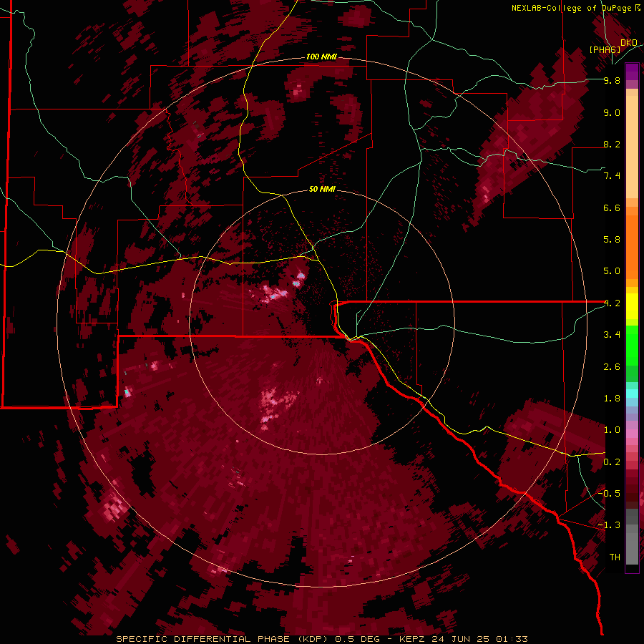The height and width of the screenshot is (644, 644).
Task: Click the [PHAS] units label
Action: [605, 49]
